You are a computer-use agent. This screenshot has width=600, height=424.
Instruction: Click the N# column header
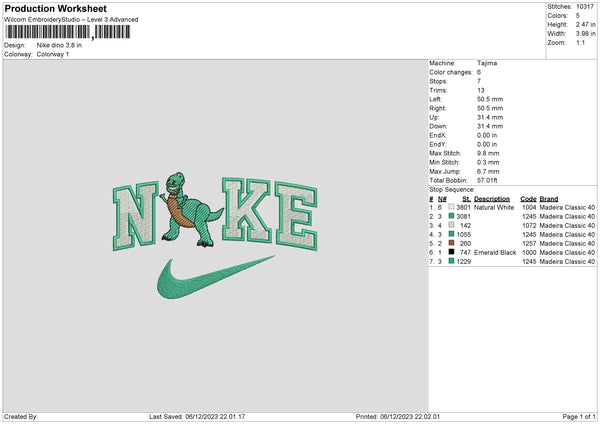(442, 199)
